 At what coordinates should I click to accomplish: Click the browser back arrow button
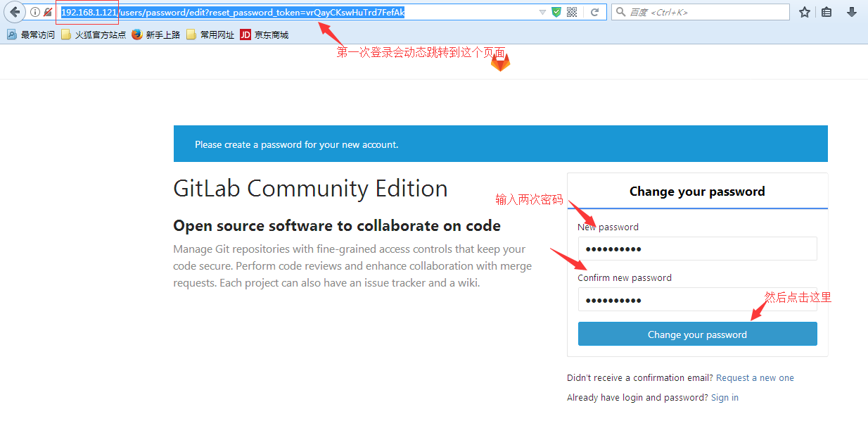click(15, 12)
